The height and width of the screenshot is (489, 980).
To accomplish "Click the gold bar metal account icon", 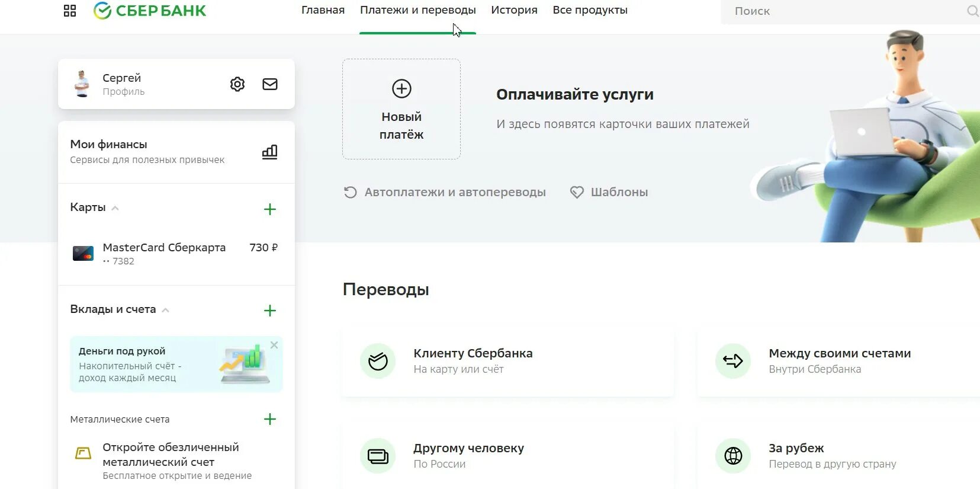I will (x=83, y=453).
